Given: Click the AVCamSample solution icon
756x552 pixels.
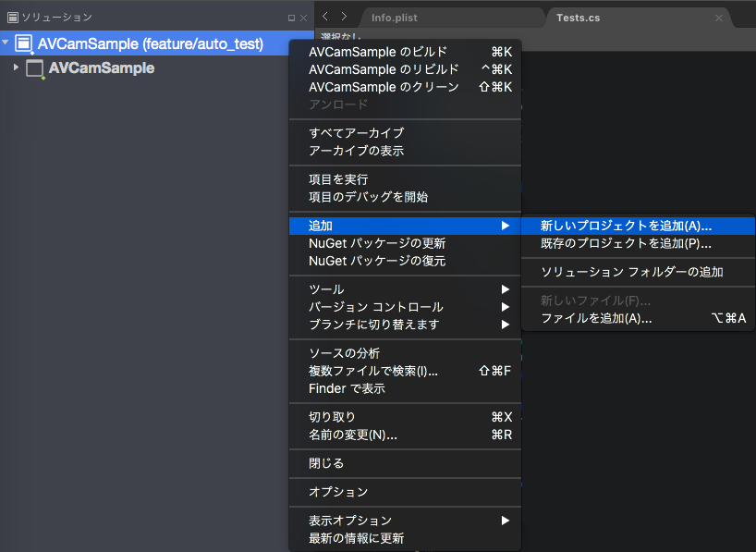Looking at the screenshot, I should coord(24,43).
